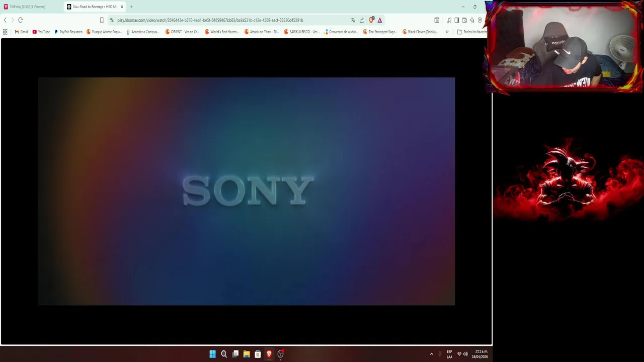Image resolution: width=644 pixels, height=362 pixels.
Task: Bookmark this page with the bookmark icon
Action: click(102, 20)
